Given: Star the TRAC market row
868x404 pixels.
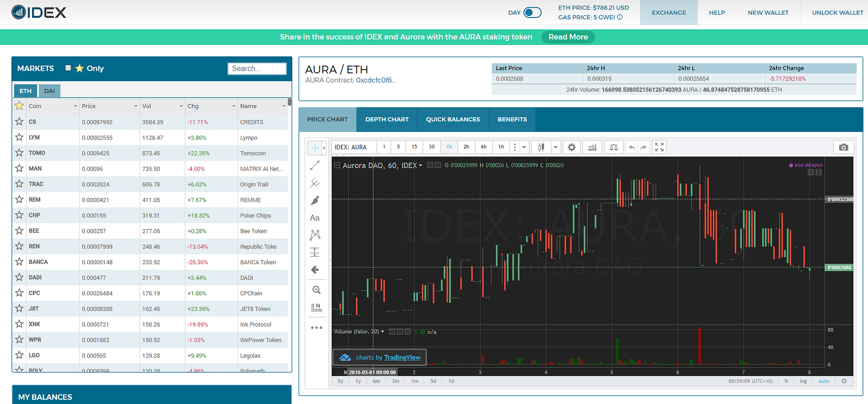Looking at the screenshot, I should [x=19, y=184].
